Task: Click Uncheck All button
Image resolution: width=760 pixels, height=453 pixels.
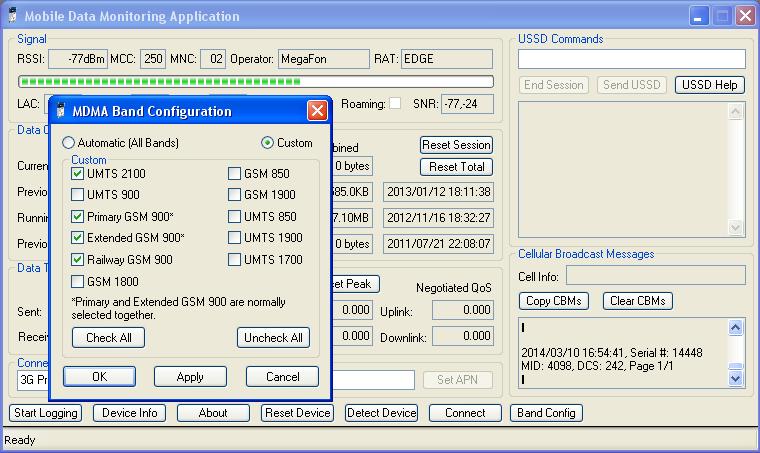Action: [x=273, y=338]
